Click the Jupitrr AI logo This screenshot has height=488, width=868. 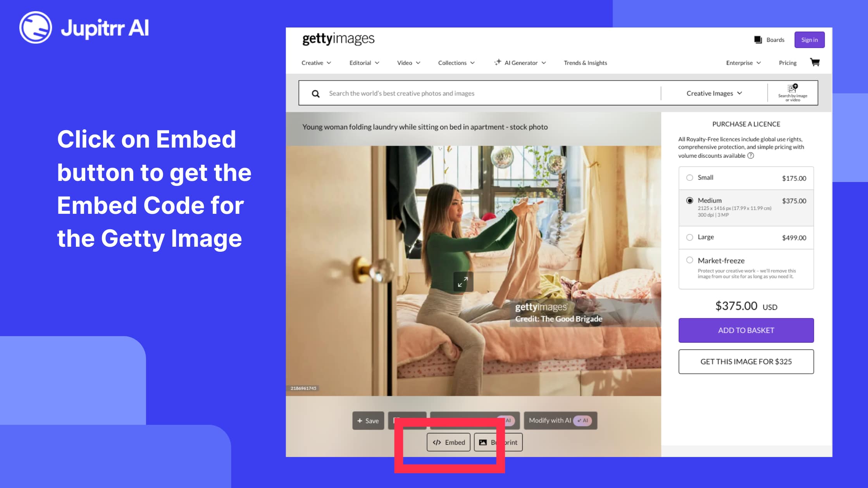point(84,27)
